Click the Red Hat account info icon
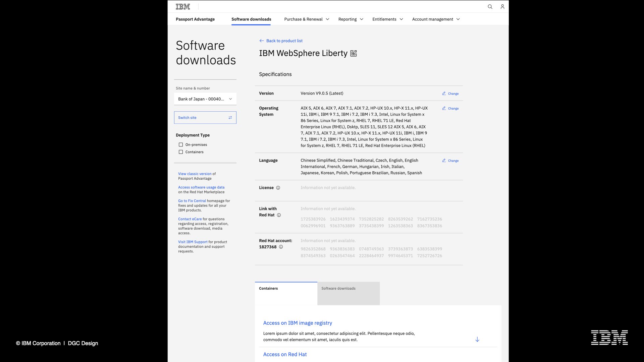 click(281, 247)
